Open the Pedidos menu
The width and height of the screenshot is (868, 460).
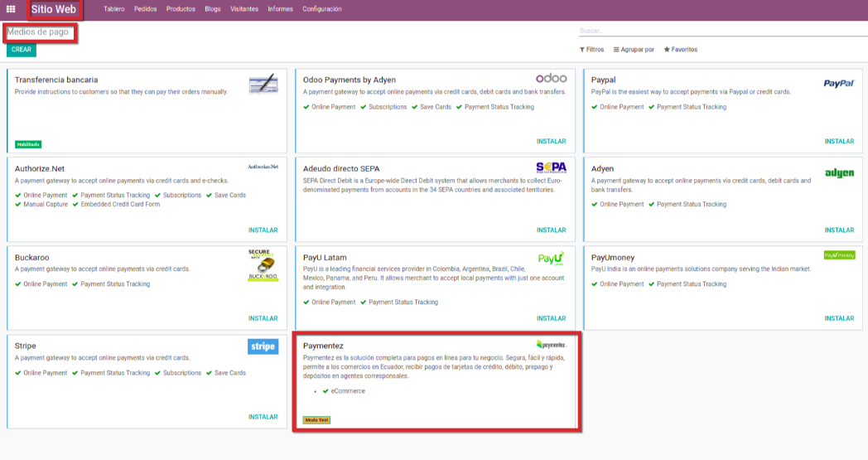pyautogui.click(x=145, y=9)
